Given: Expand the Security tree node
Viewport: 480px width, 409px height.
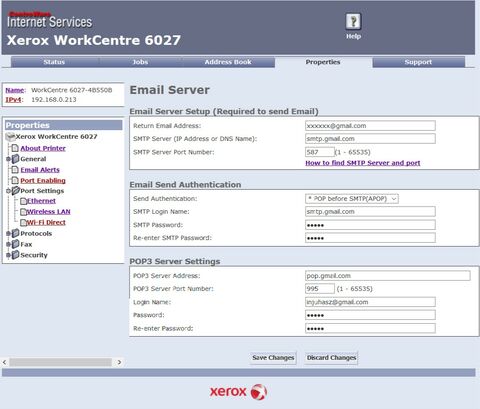Looking at the screenshot, I should click(x=8, y=255).
